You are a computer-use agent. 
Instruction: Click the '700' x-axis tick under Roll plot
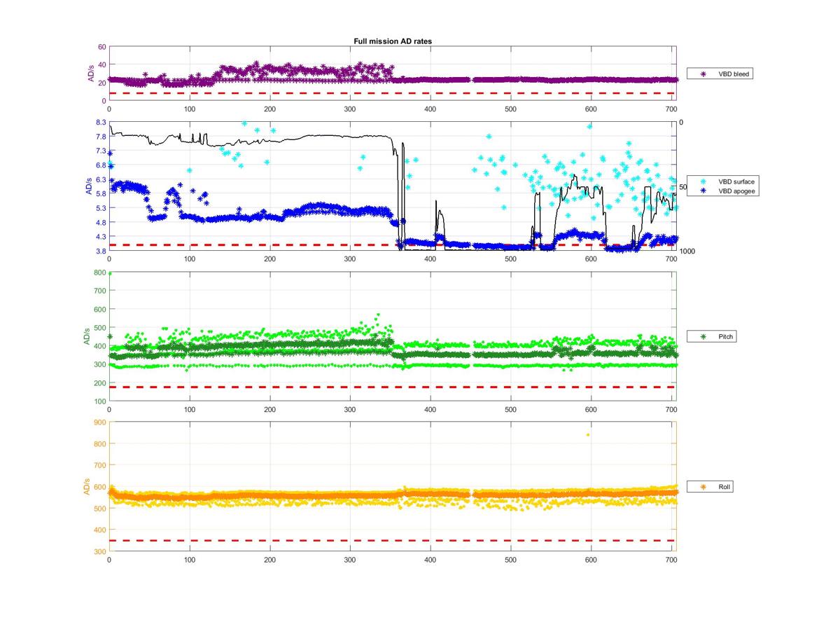(x=672, y=559)
